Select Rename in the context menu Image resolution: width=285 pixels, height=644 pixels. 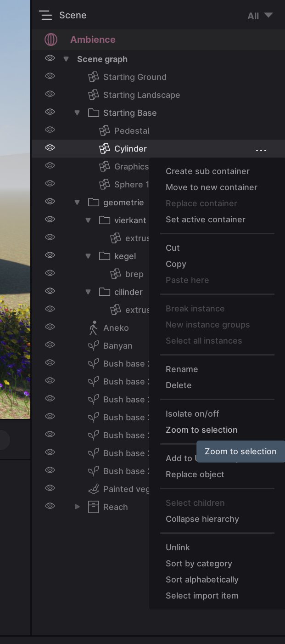coord(182,369)
